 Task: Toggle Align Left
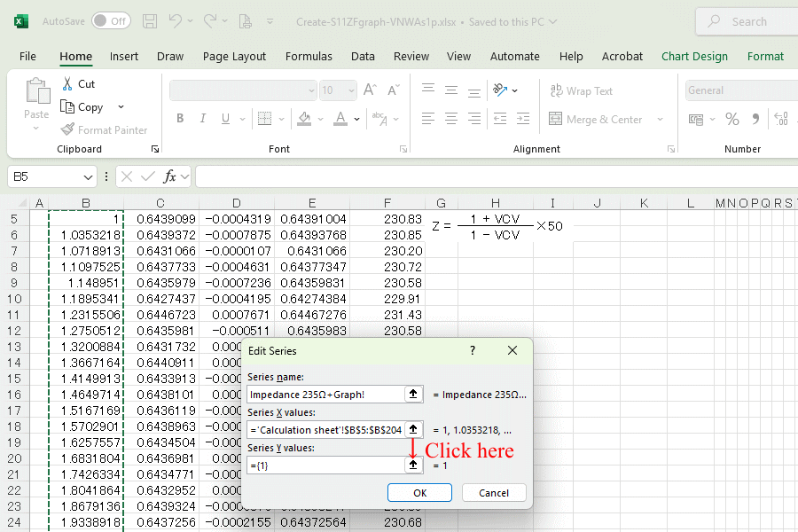coord(428,119)
